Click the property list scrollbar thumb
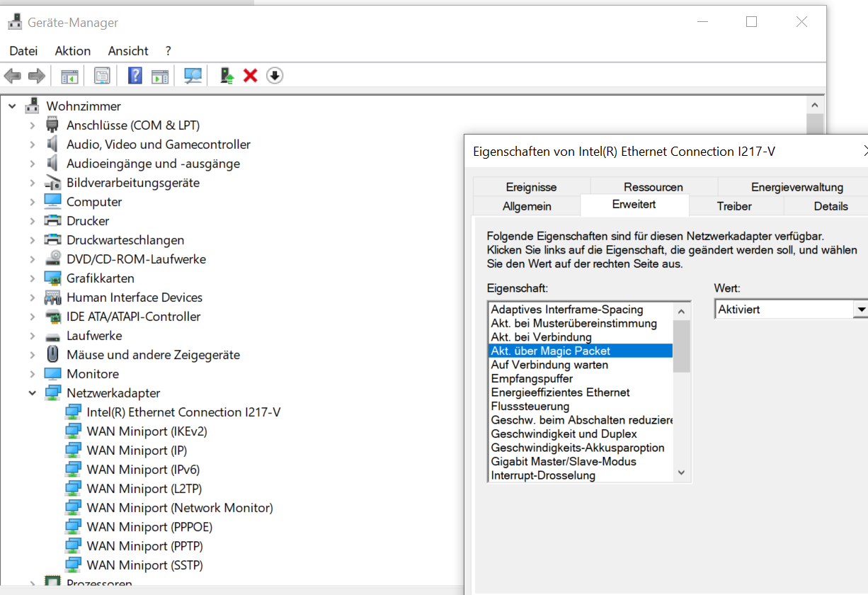Screen dimensions: 868x595 coord(681,346)
